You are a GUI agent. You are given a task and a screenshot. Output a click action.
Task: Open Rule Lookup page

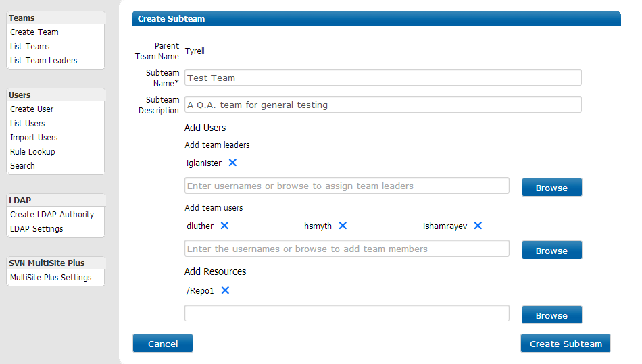pyautogui.click(x=32, y=152)
